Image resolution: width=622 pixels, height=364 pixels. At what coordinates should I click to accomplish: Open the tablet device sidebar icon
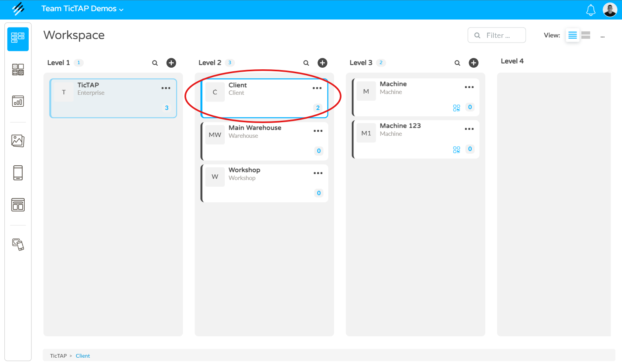(18, 173)
